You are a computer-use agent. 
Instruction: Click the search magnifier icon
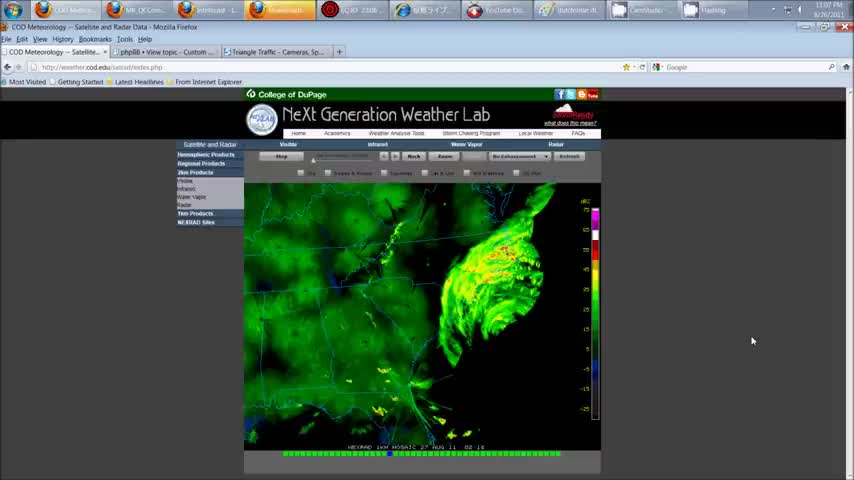(x=831, y=67)
